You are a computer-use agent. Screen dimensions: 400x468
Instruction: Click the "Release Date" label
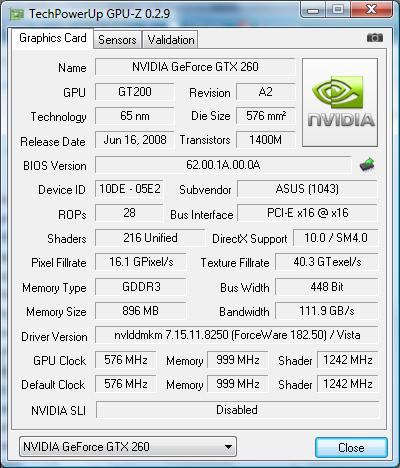point(53,142)
